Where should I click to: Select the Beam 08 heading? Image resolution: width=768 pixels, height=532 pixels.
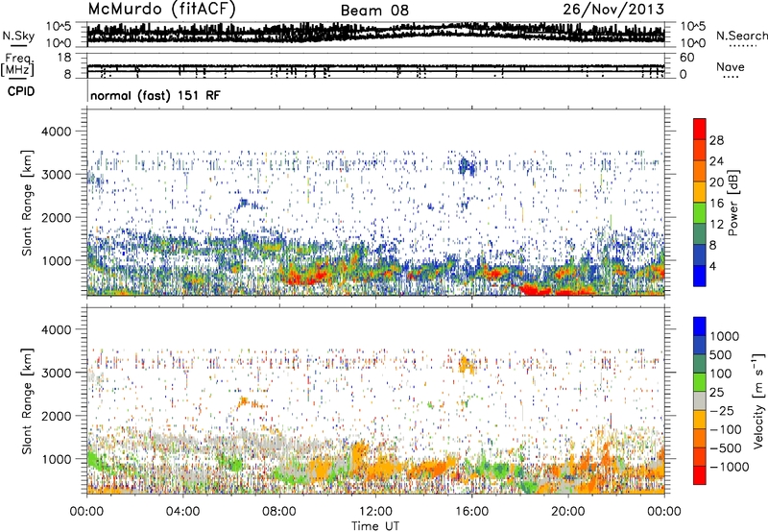click(374, 11)
